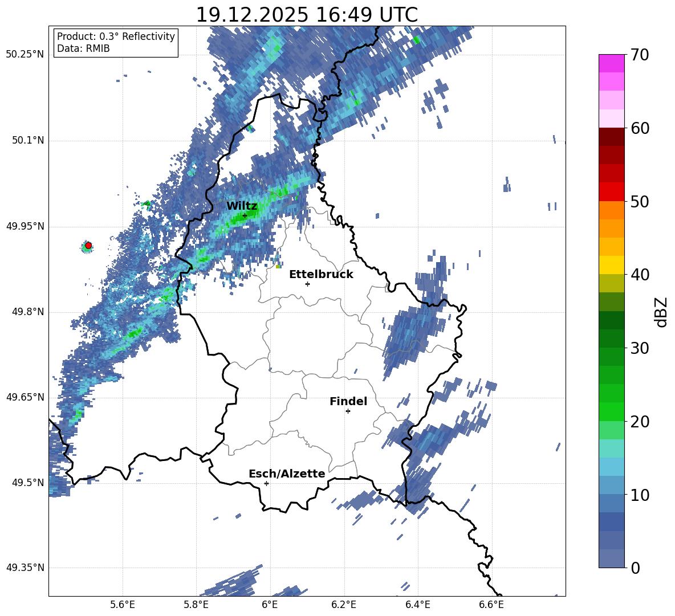This screenshot has width=675, height=616.
Task: Click the 60 tick on the colorbar
Action: click(x=639, y=128)
